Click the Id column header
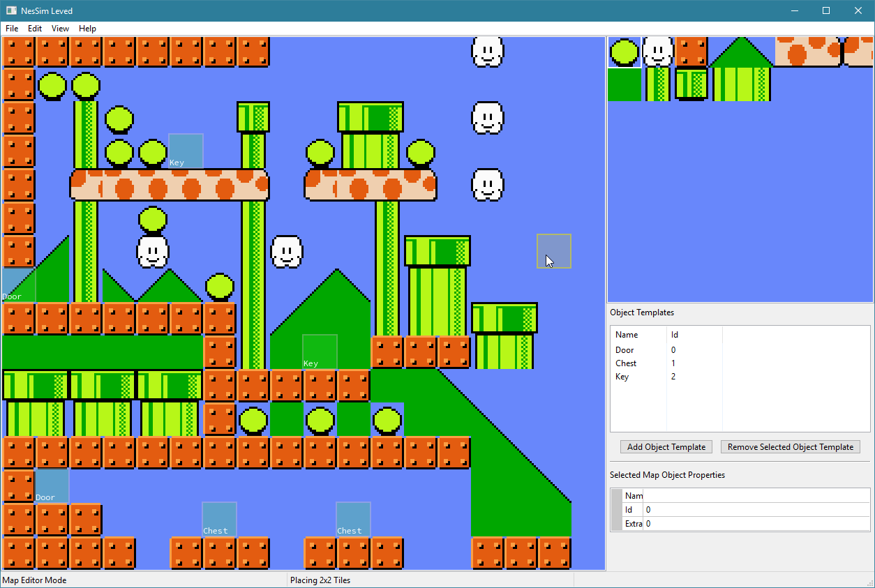 pyautogui.click(x=694, y=335)
